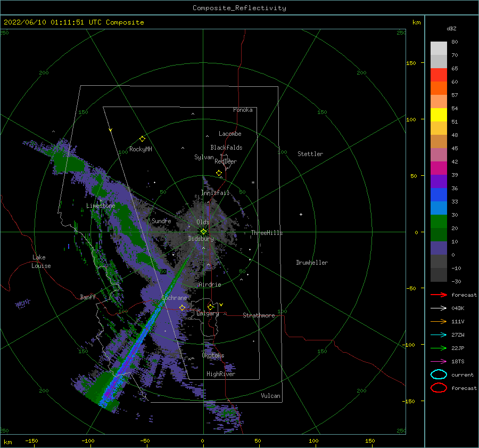Screen dimensions: 479x448
Task: Click the Sylvan label
Action: [x=204, y=157]
